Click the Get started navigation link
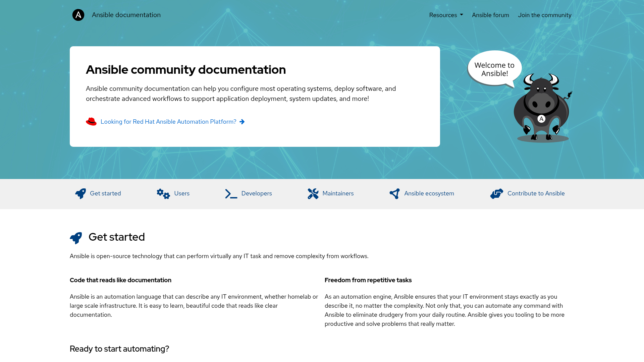This screenshot has height=362, width=644. point(105,193)
